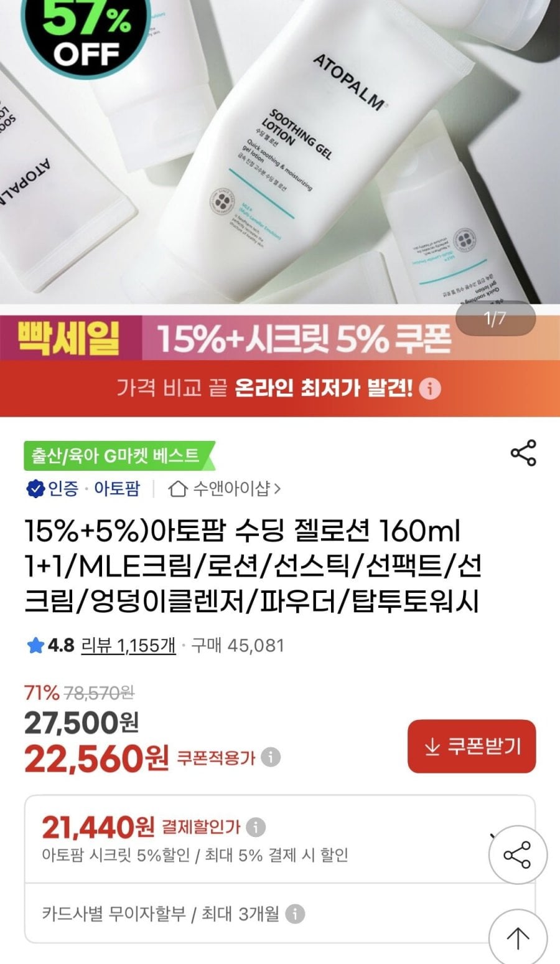Tap the 가격 비교 끝 온라인 최저가 banner
The width and height of the screenshot is (560, 964).
tap(280, 389)
